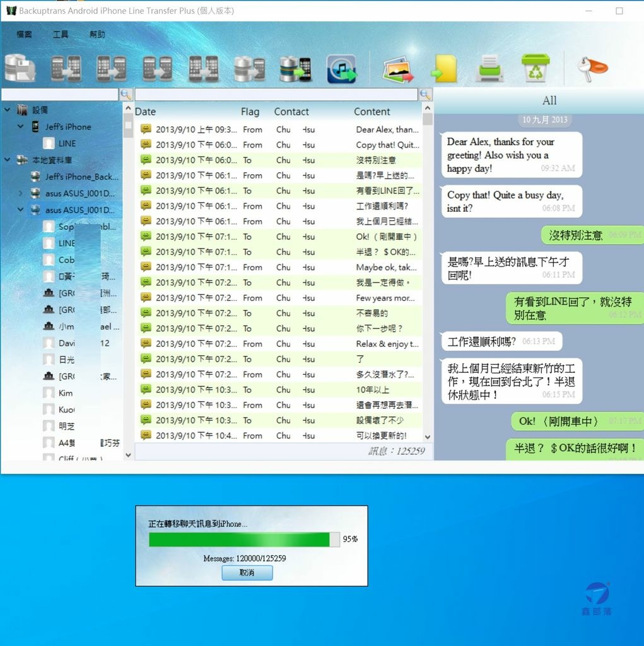Click the green message icon on the '不容易的' row
Viewport: 644px width, 646px height.
[146, 313]
